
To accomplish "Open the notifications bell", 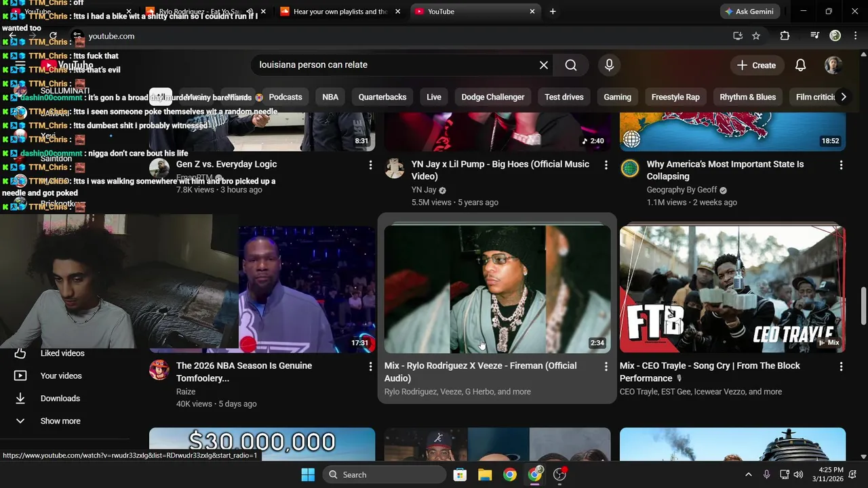I will coord(800,65).
